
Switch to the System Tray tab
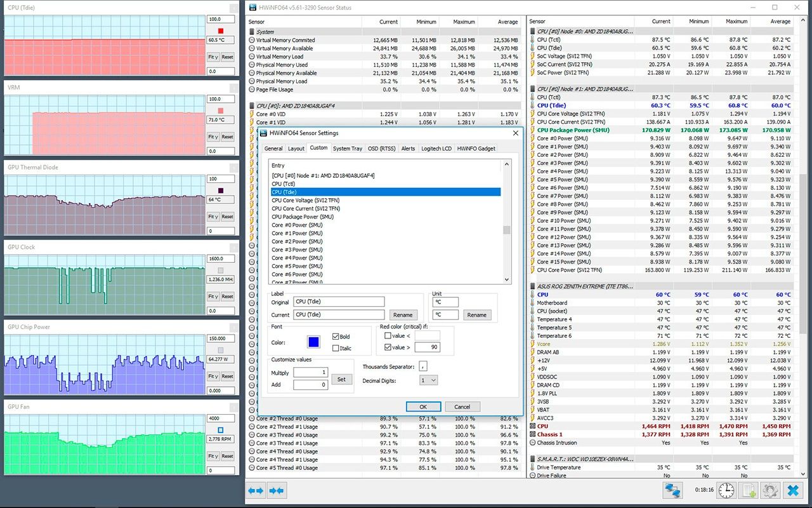point(347,149)
